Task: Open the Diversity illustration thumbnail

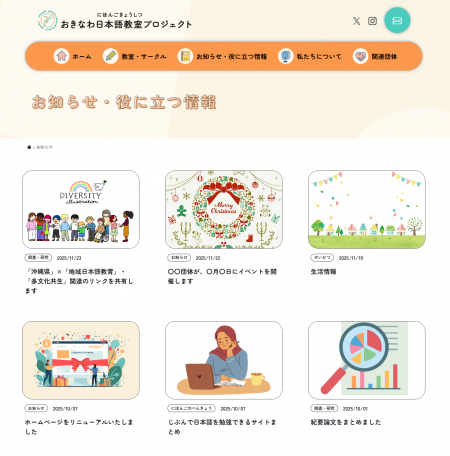Action: pyautogui.click(x=81, y=209)
